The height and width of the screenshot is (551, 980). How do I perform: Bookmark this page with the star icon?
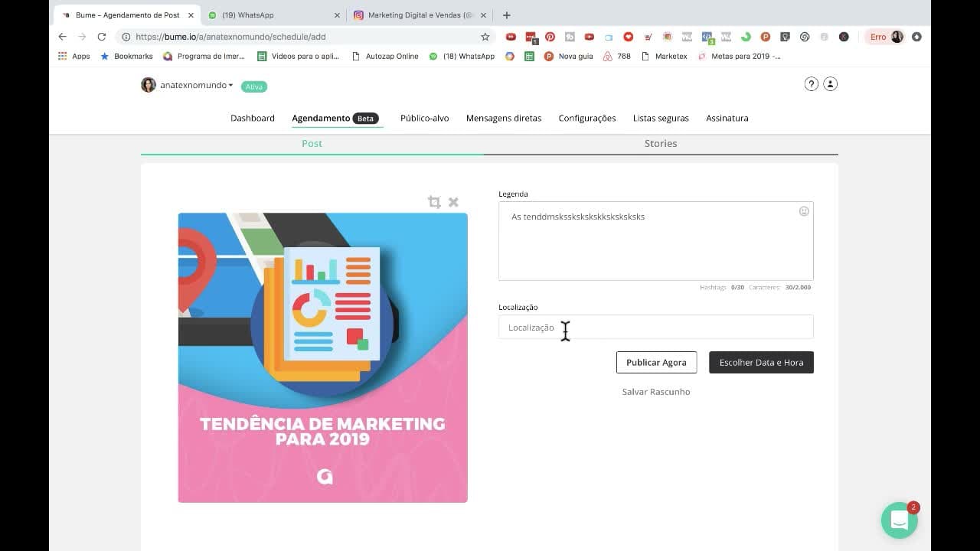(x=485, y=37)
